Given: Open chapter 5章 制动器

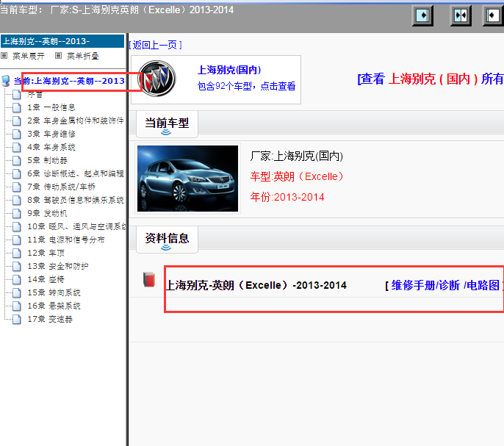Looking at the screenshot, I should pos(47,160).
